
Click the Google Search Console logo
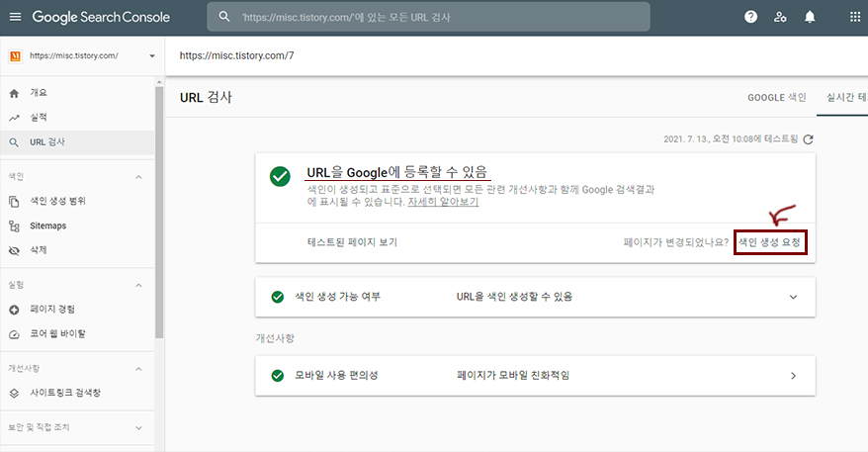coord(101,17)
